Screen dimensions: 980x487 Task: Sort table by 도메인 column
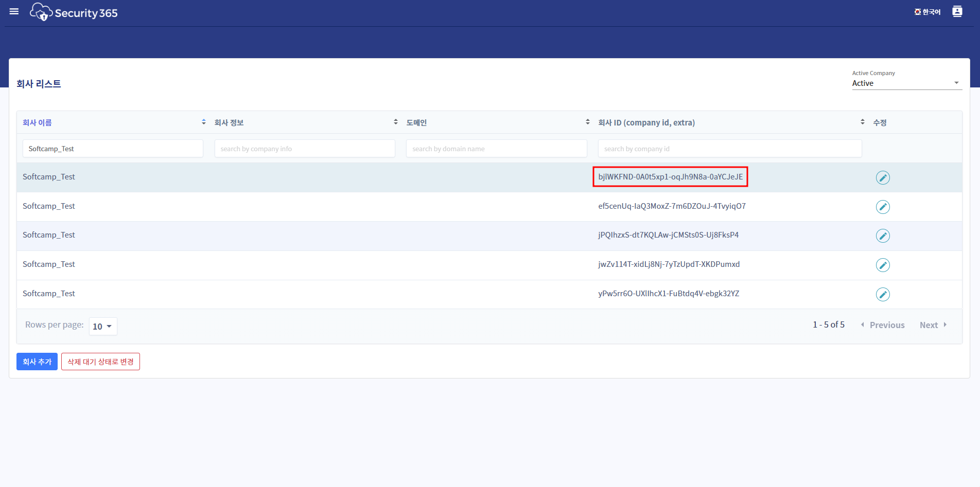(416, 122)
